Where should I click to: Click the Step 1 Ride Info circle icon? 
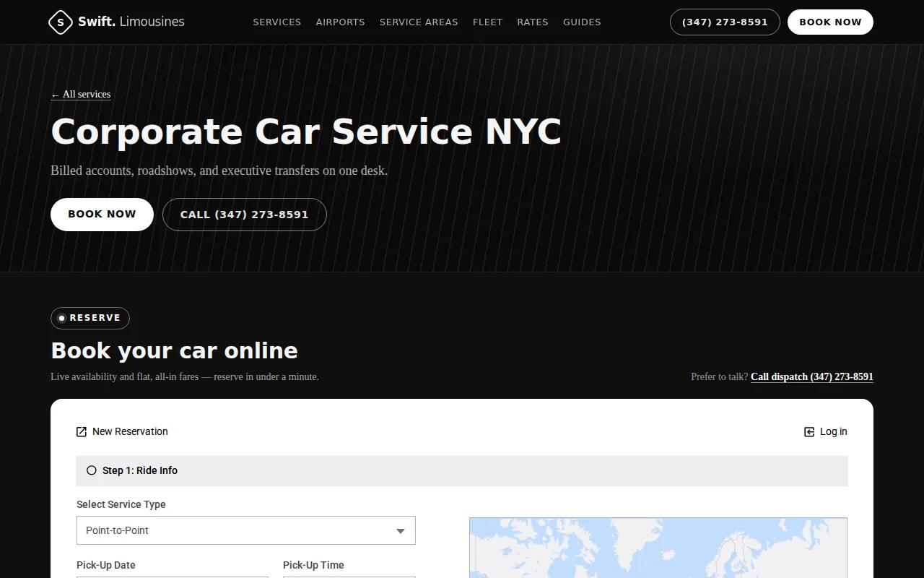[92, 470]
